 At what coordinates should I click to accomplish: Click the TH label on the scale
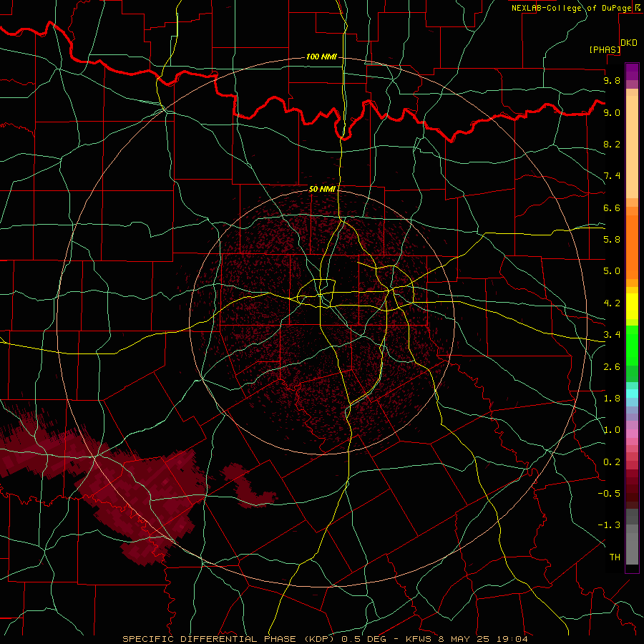coord(615,557)
